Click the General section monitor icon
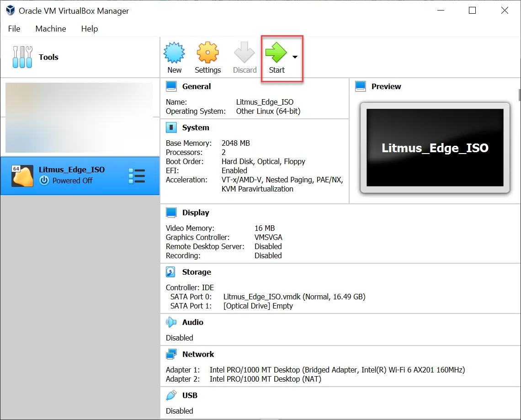Image resolution: width=521 pixels, height=420 pixels. pos(171,86)
